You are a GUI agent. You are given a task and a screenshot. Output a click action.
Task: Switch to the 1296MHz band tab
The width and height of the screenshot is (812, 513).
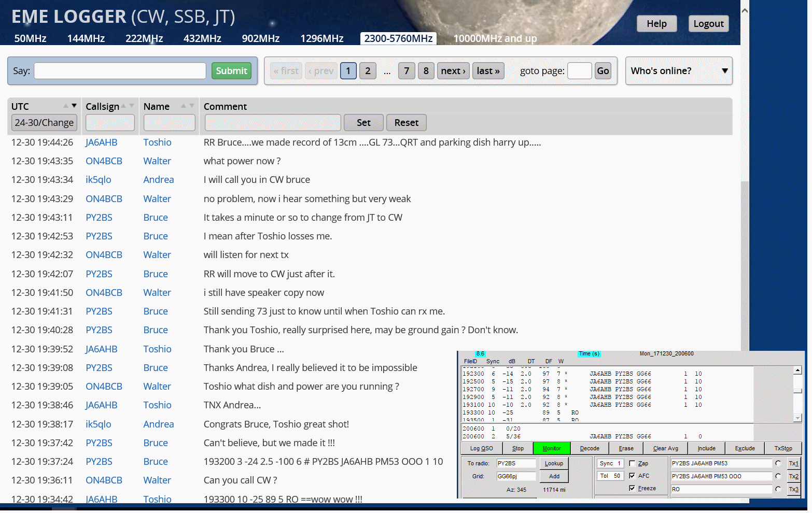pyautogui.click(x=321, y=39)
